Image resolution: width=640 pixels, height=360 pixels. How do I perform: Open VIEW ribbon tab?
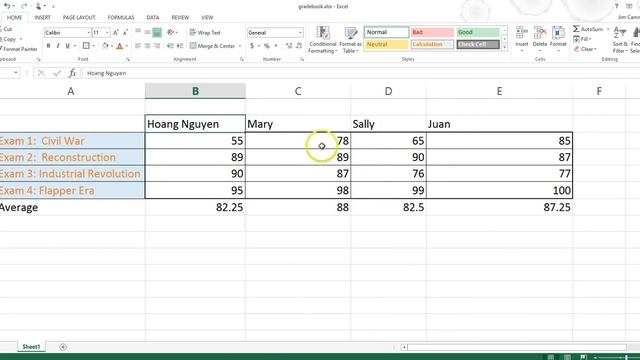(x=207, y=17)
